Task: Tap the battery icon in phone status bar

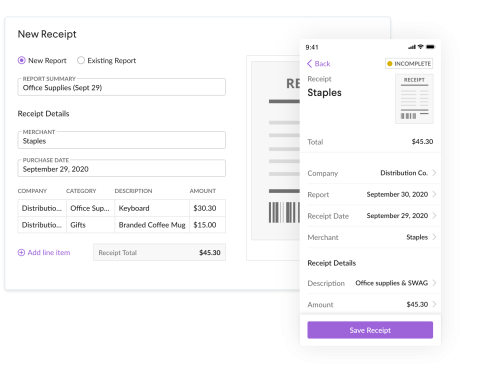Action: click(430, 47)
